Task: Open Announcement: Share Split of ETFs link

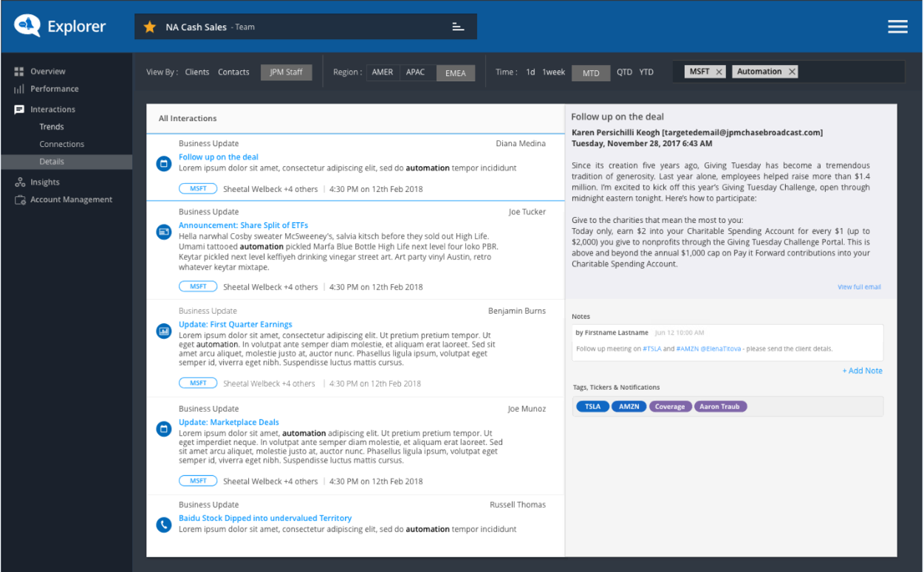Action: [244, 225]
